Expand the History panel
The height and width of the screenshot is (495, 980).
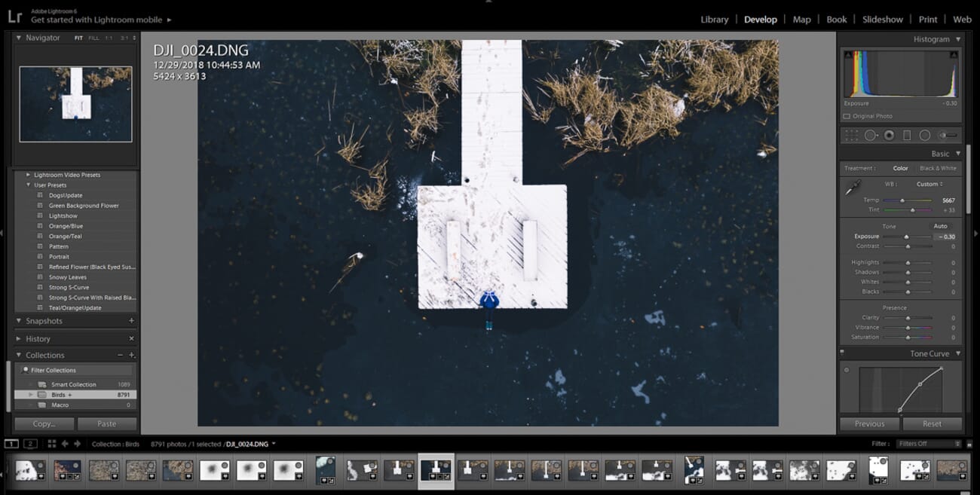[x=38, y=339]
